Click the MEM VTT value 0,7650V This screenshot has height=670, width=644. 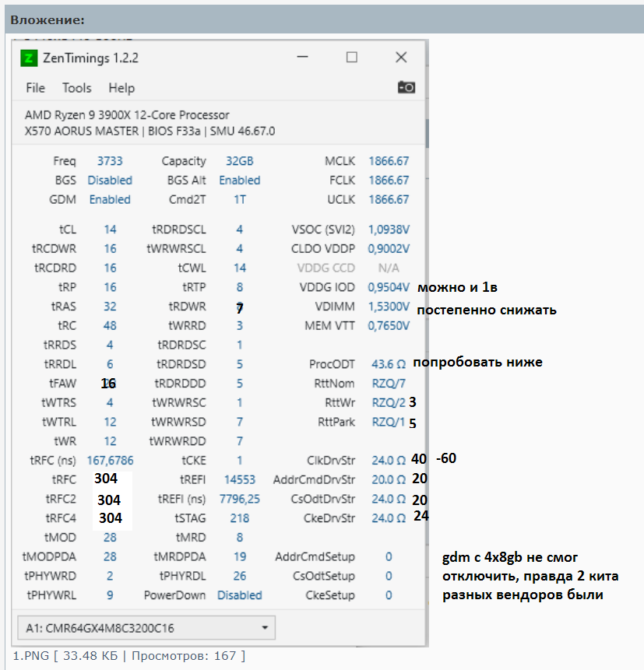389,325
